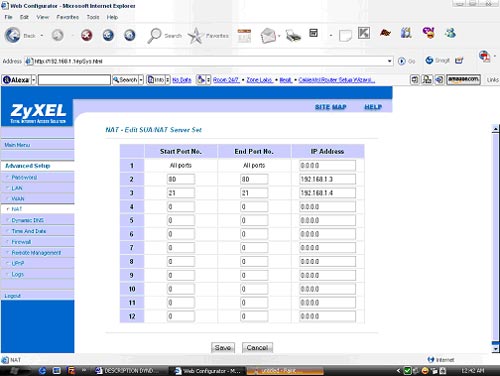500x376 pixels.
Task: Open the Favorites star button
Action: click(x=208, y=36)
